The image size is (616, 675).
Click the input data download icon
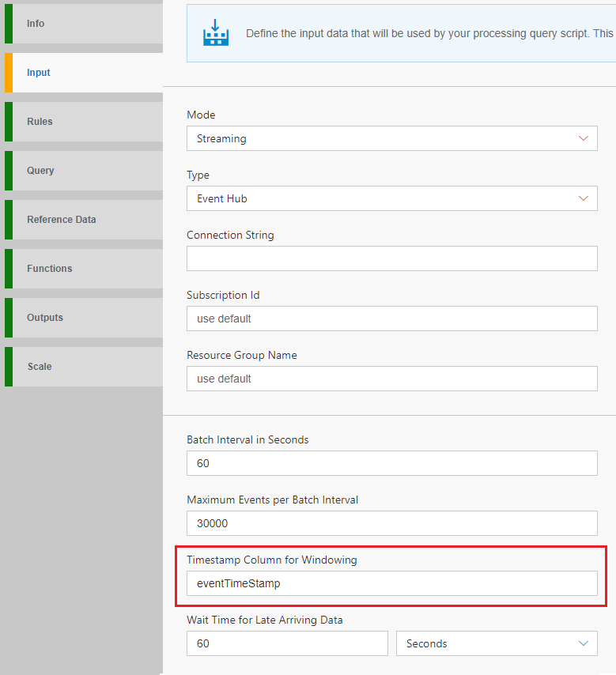click(x=215, y=33)
